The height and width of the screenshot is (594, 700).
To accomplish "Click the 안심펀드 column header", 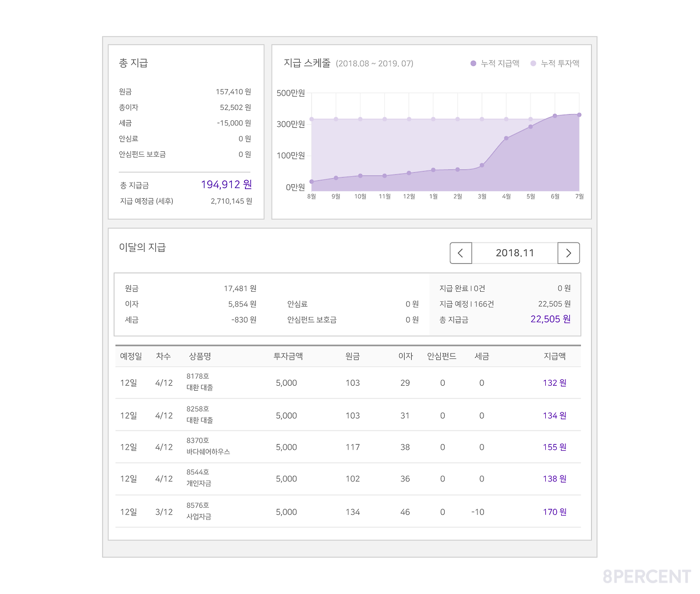I will tap(442, 356).
